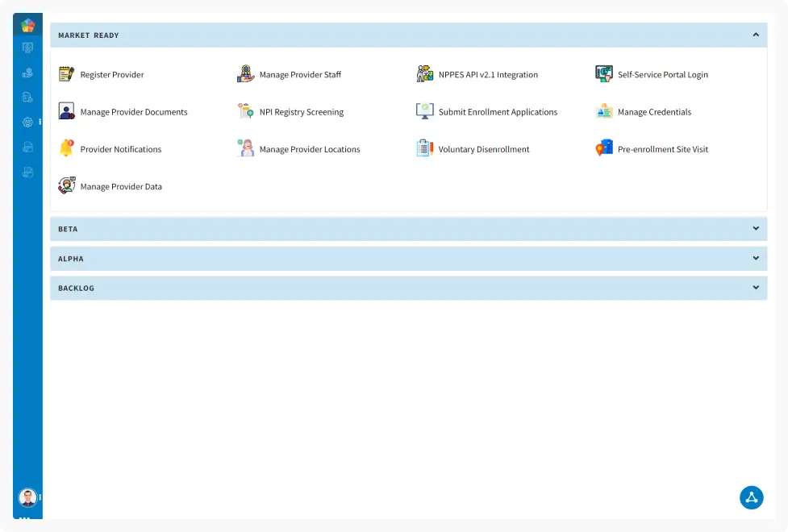Click the blue floating button at bottom right
The image size is (788, 532).
point(751,497)
